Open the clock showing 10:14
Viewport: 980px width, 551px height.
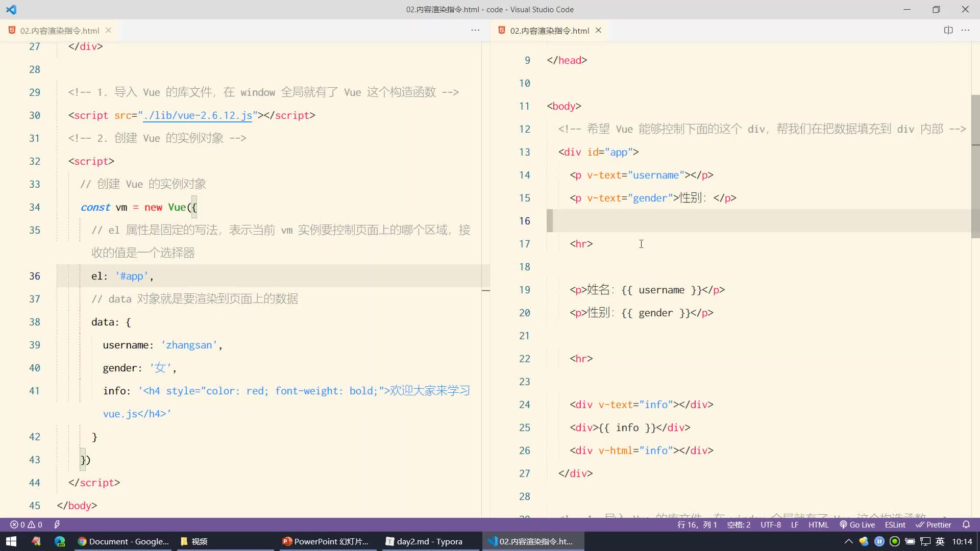pyautogui.click(x=962, y=541)
